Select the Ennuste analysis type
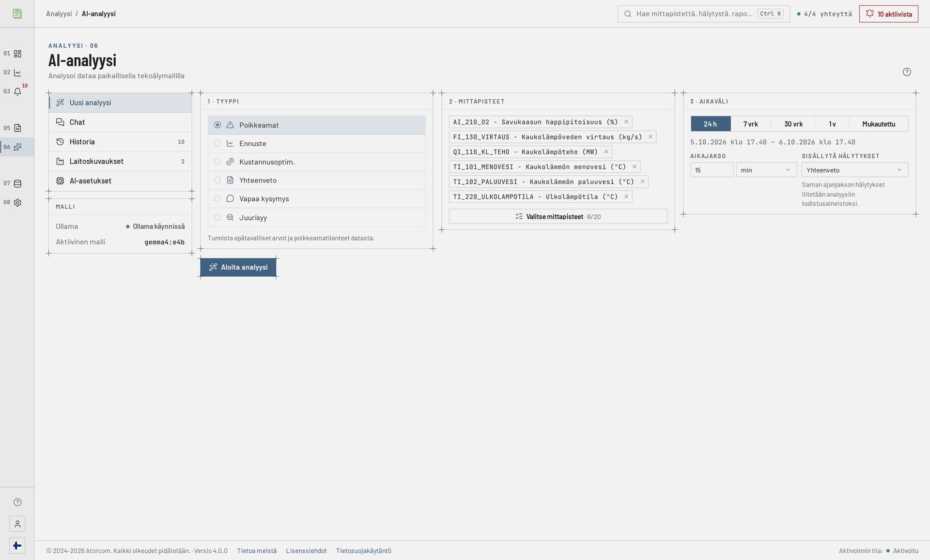This screenshot has width=930, height=560. click(317, 144)
